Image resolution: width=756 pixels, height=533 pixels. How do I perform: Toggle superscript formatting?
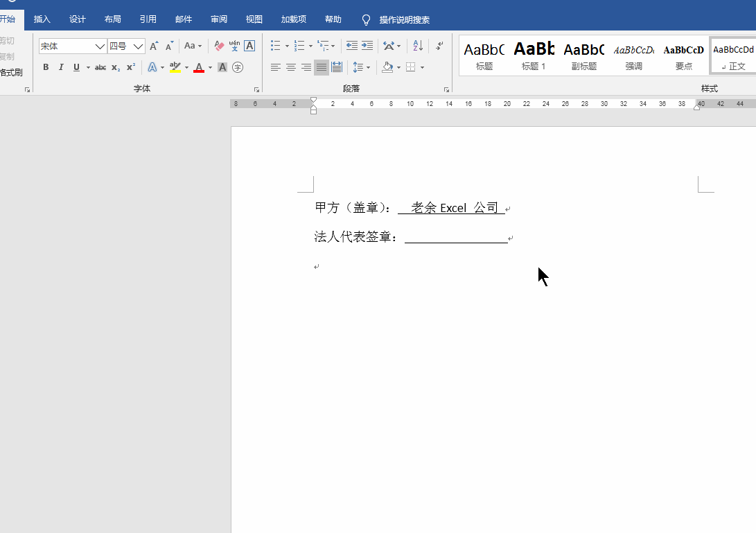tap(131, 67)
